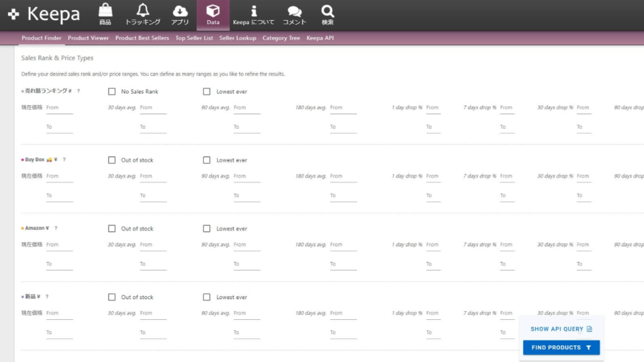Click the help question mark beside 新品 ¥
644x362 pixels.
(x=47, y=297)
